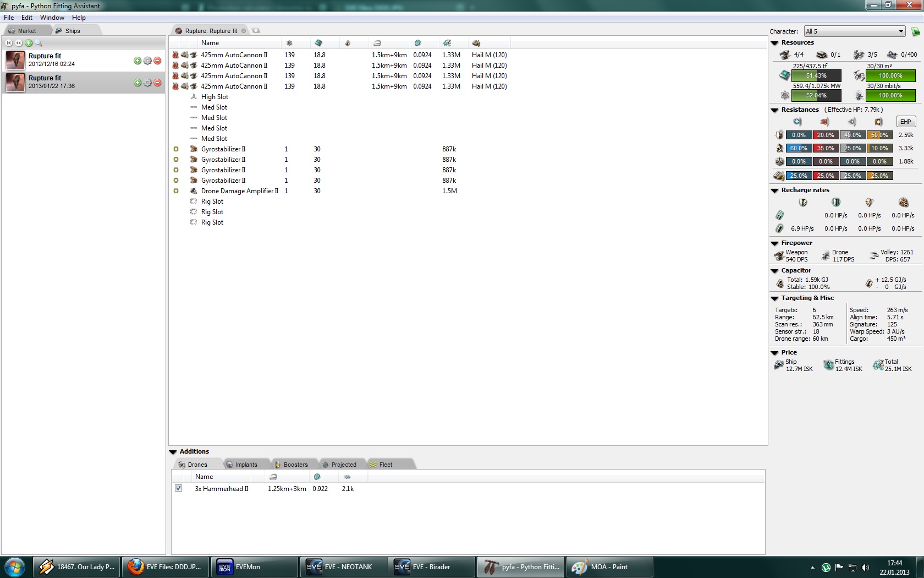Delete the Rupture fit dated 2013/01/22
This screenshot has height=578, width=924.
[x=157, y=83]
